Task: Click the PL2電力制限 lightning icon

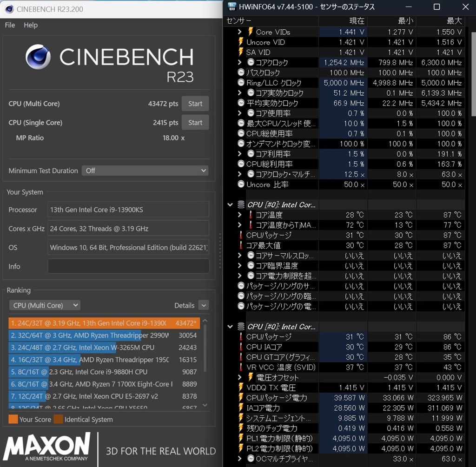Action: point(241,448)
